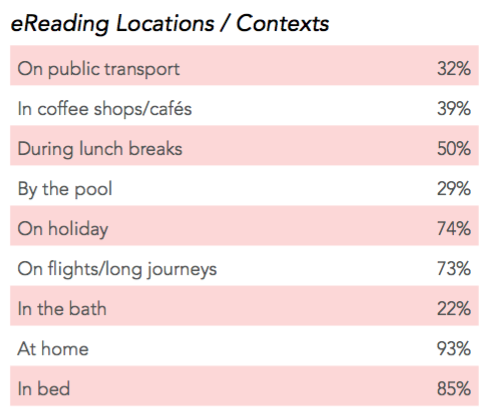Click the word 'Contexts' in the heading
The height and width of the screenshot is (417, 489).
(x=283, y=23)
